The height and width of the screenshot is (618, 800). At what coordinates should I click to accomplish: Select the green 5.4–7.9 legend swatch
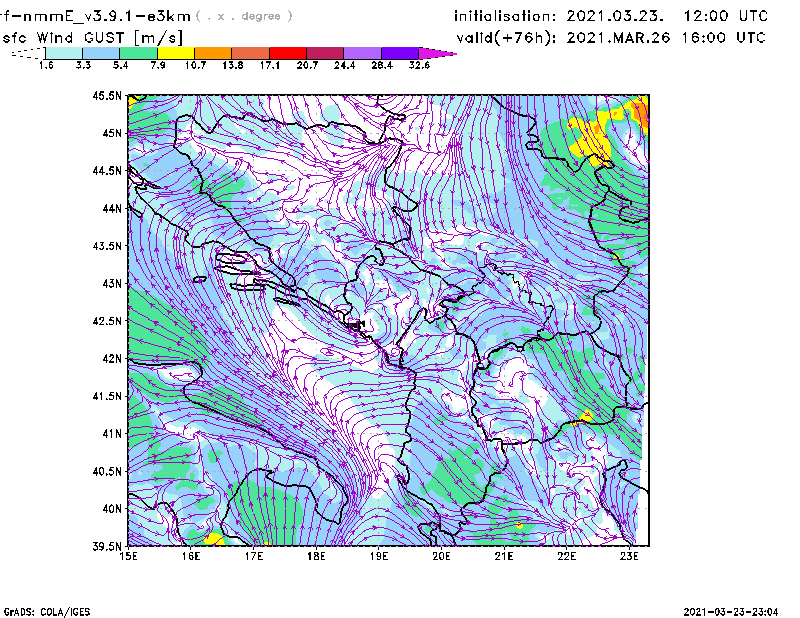tap(139, 53)
